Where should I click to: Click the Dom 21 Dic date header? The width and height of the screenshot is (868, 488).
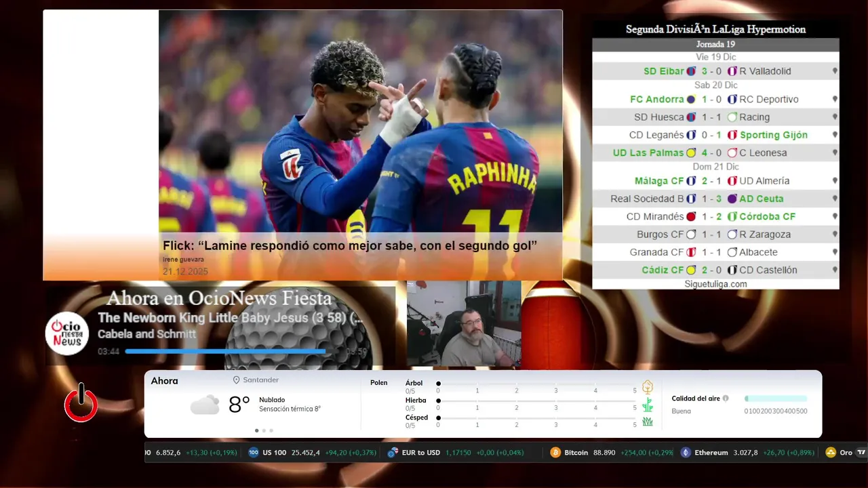(x=715, y=167)
